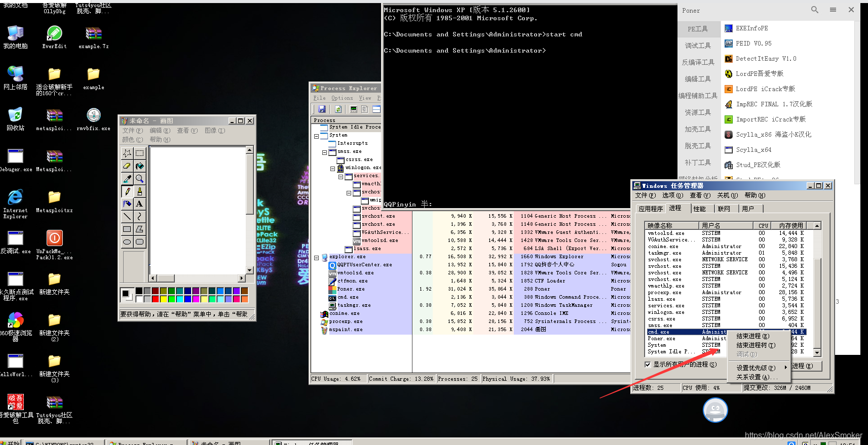868x445 pixels.
Task: Open the UnPackMe desktop icon
Action: (x=54, y=245)
